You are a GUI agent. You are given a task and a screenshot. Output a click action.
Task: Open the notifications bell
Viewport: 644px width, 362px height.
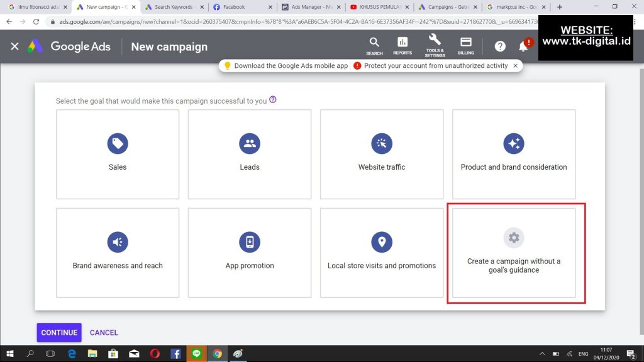click(523, 47)
